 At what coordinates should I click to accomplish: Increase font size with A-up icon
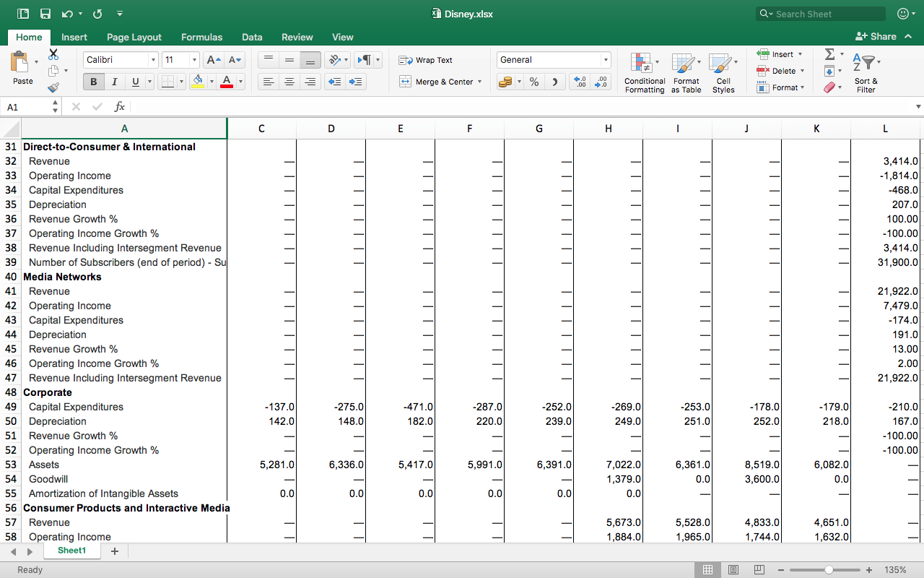213,60
